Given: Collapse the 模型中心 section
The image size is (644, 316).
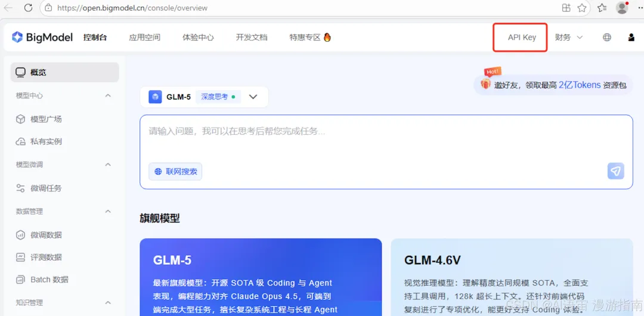Looking at the screenshot, I should [x=108, y=95].
